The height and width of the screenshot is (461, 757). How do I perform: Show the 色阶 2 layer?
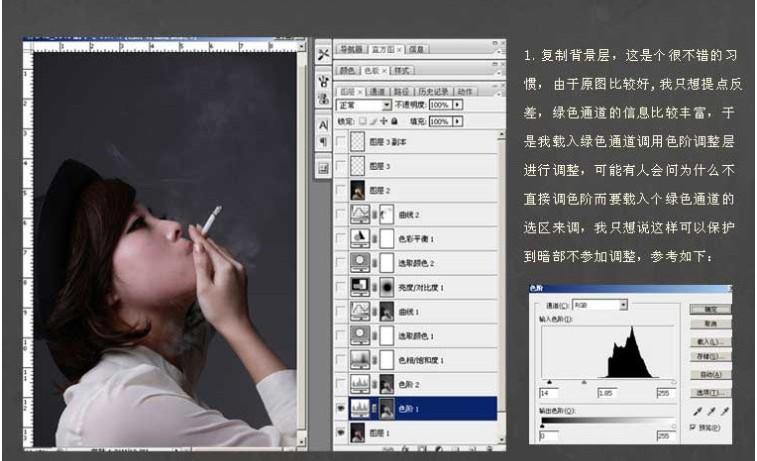coord(341,384)
